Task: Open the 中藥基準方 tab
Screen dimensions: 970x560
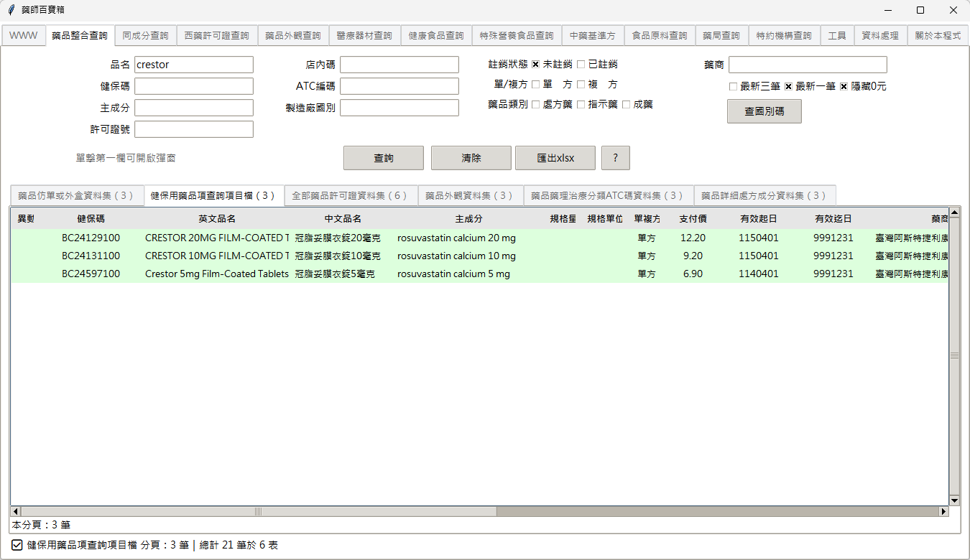Action: 593,35
